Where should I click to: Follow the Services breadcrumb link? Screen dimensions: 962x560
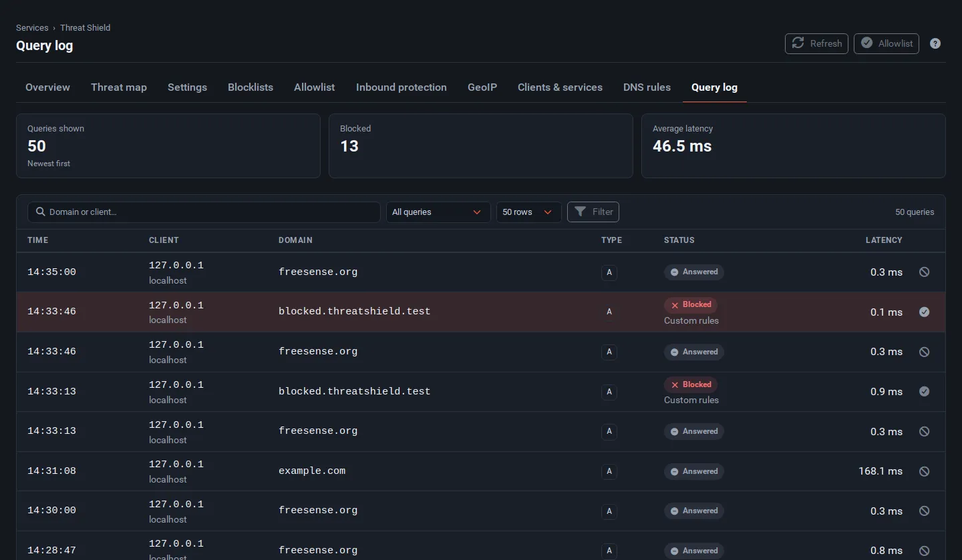[32, 28]
